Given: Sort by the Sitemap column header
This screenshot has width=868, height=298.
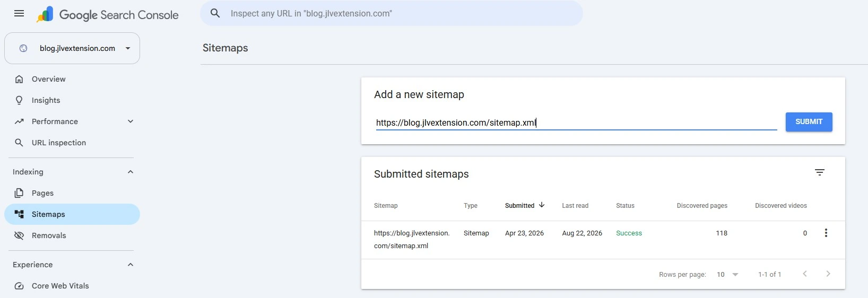Looking at the screenshot, I should (386, 206).
